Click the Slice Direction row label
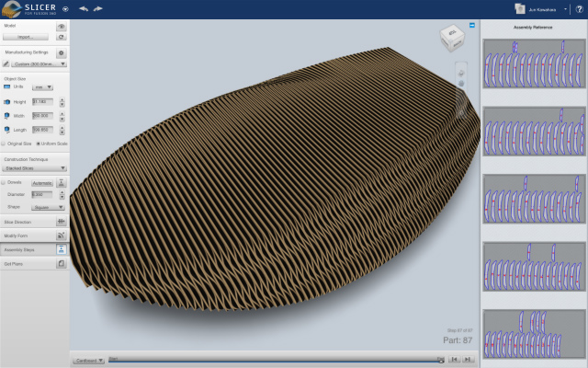588x368 pixels. click(17, 222)
